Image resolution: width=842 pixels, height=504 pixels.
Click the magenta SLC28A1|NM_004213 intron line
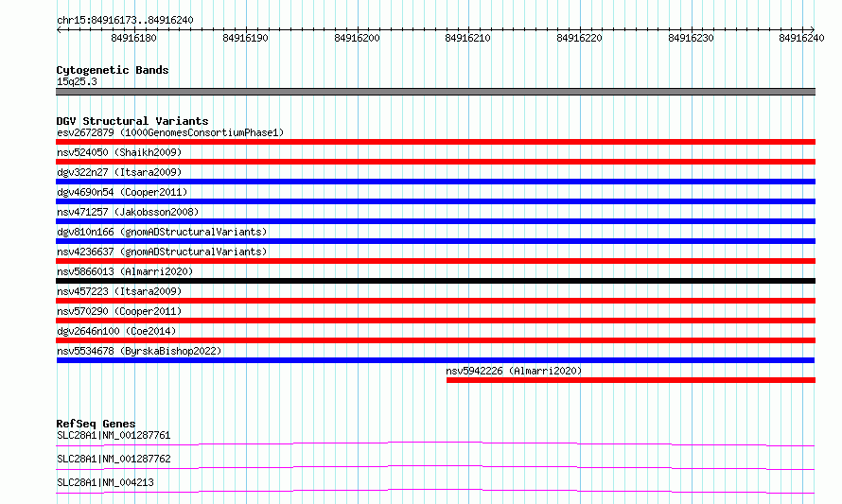(435, 490)
